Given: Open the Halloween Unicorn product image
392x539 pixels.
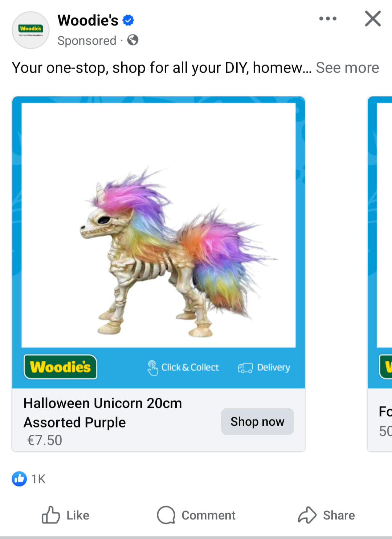Looking at the screenshot, I should 159,225.
